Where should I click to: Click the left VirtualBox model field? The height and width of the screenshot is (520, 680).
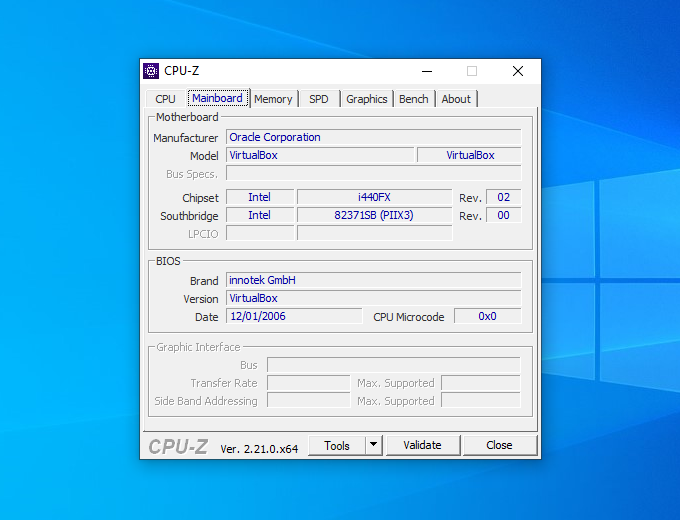[x=320, y=155]
